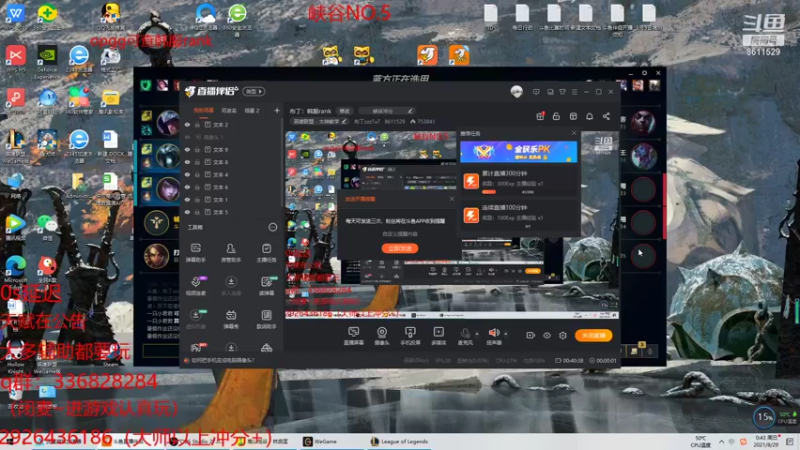Collapse the 工具箱 toolbox panel
Screen dimensions: 800x450
coord(273,227)
